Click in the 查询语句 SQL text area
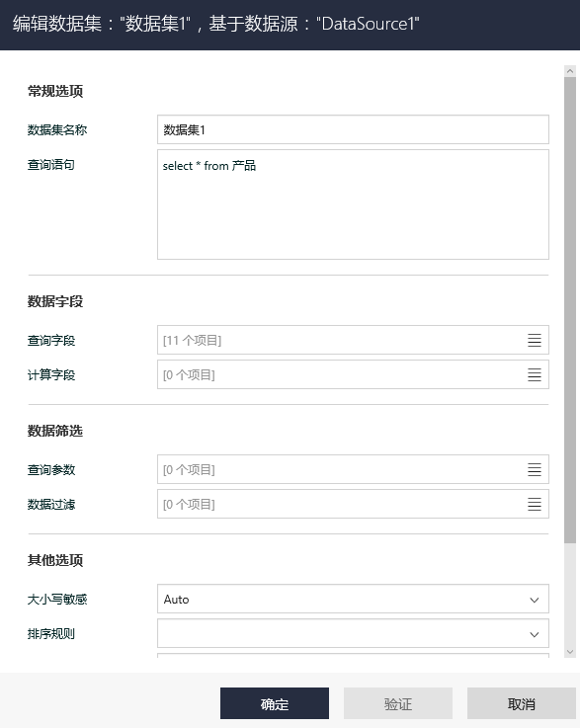Screen dimensions: 580x728 (353, 204)
